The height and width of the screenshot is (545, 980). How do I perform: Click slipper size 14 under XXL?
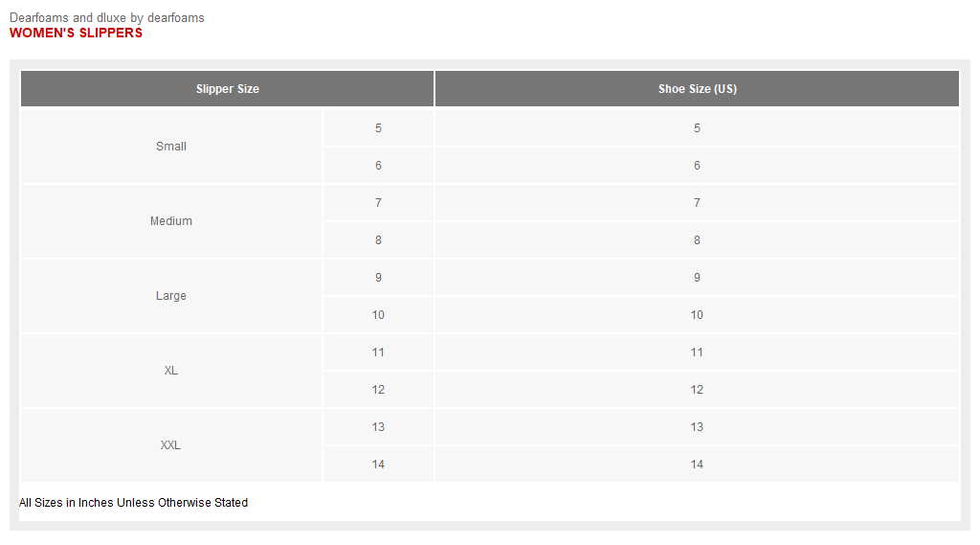(x=378, y=465)
